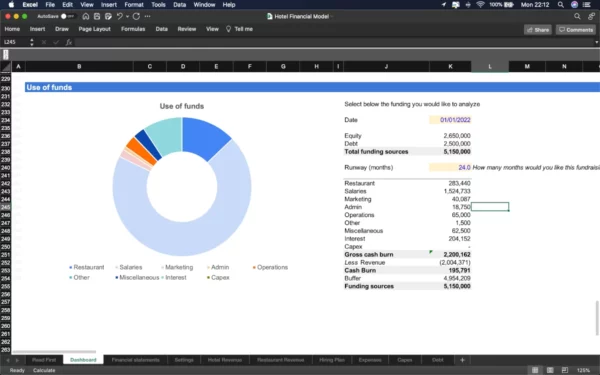Screen dimensions: 600x375
Task: Switch to the Financial statements sheet tab
Action: click(x=135, y=360)
